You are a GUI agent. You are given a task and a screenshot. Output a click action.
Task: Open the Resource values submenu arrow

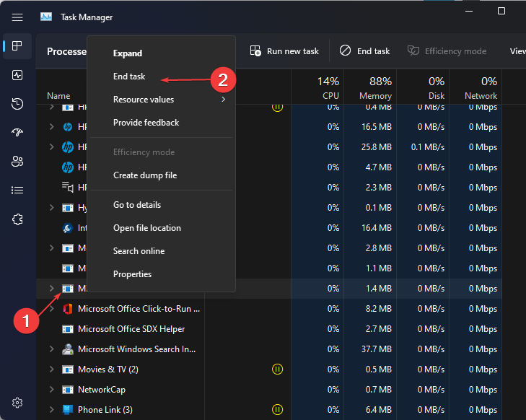[224, 100]
